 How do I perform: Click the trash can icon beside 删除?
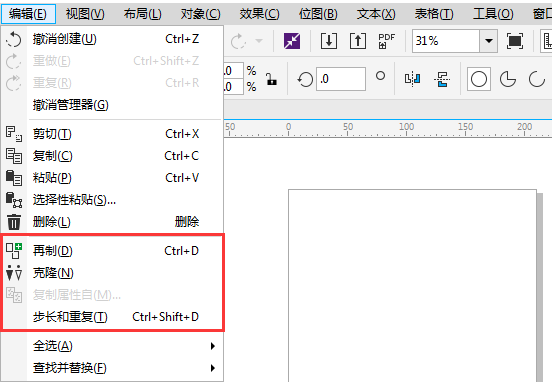click(14, 222)
